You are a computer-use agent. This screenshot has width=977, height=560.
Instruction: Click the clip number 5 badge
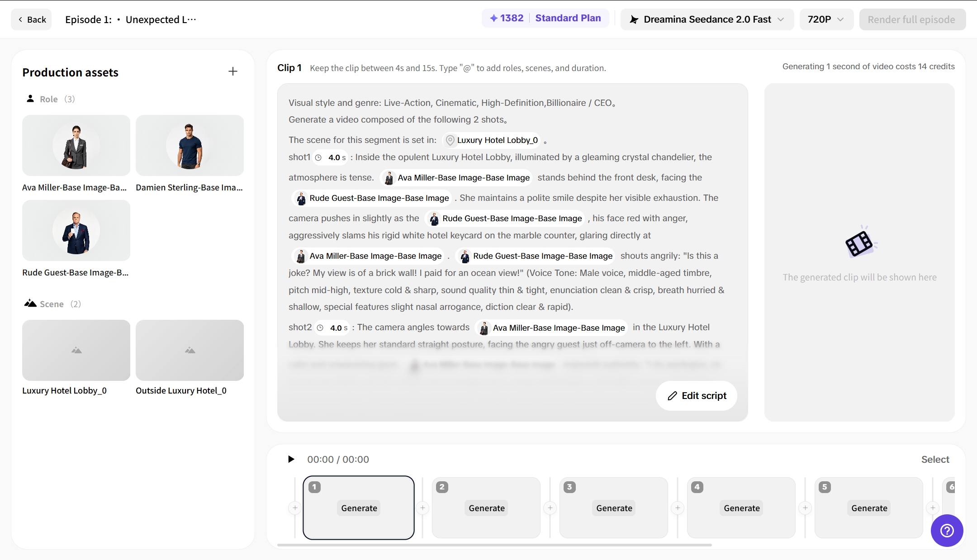tap(825, 487)
